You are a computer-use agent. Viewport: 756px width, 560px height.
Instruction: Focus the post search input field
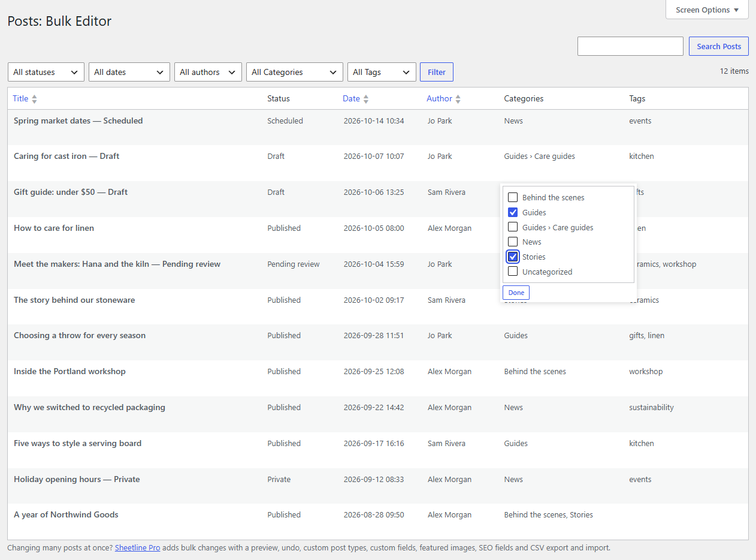click(630, 46)
